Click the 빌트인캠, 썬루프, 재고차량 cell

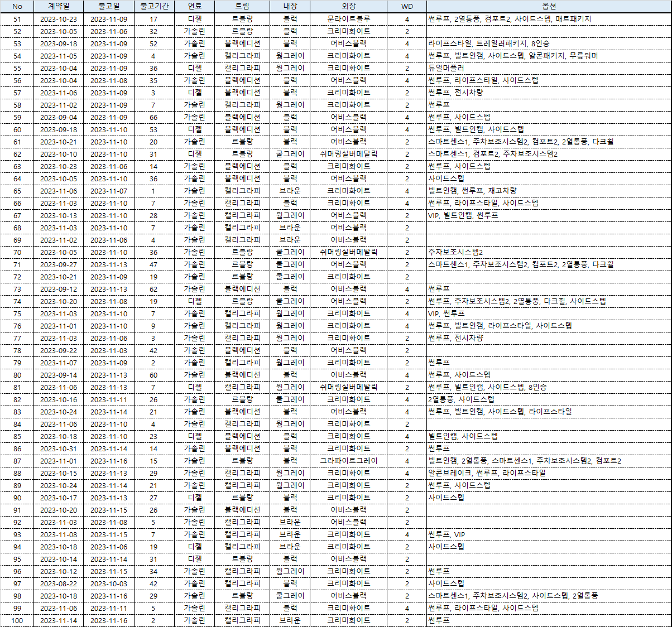tap(549, 191)
